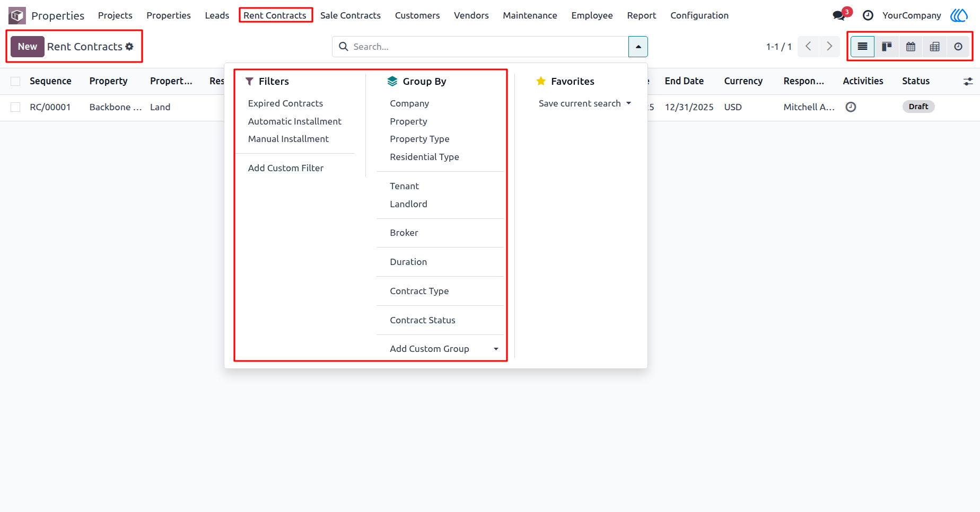Image resolution: width=980 pixels, height=512 pixels.
Task: Toggle the Manual Installment filter
Action: tap(288, 139)
